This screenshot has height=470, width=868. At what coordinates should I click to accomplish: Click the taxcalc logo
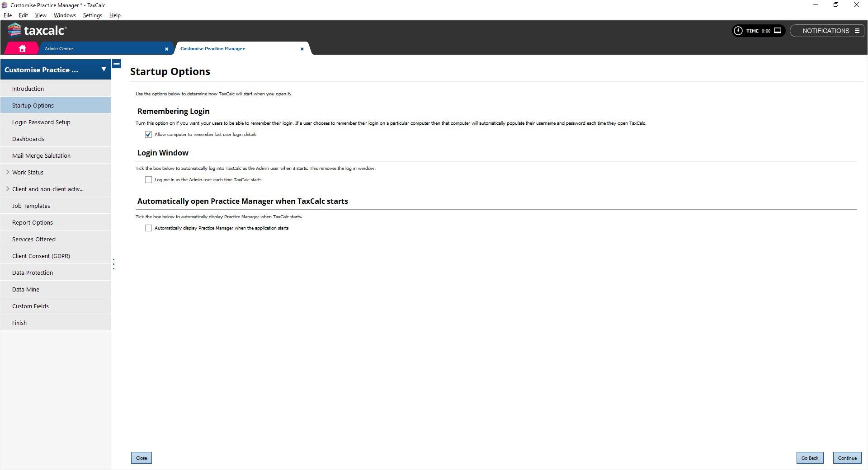tap(37, 30)
